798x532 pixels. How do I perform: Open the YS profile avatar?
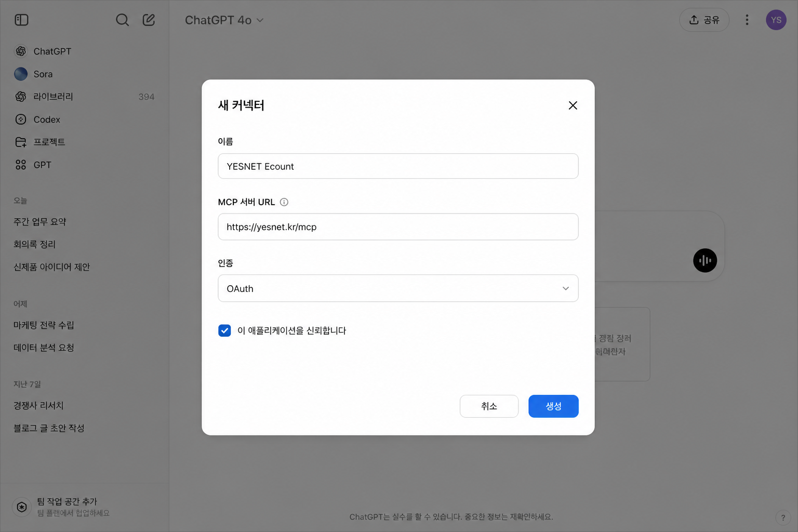776,20
